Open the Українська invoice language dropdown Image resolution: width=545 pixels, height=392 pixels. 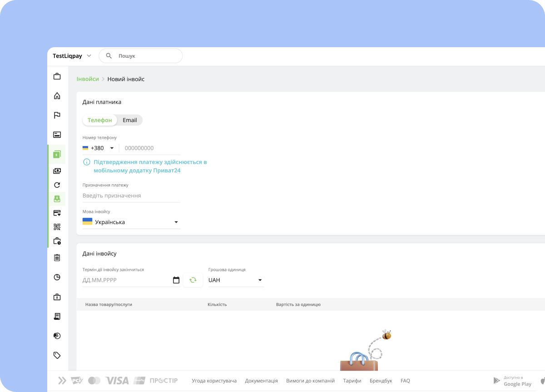(131, 222)
